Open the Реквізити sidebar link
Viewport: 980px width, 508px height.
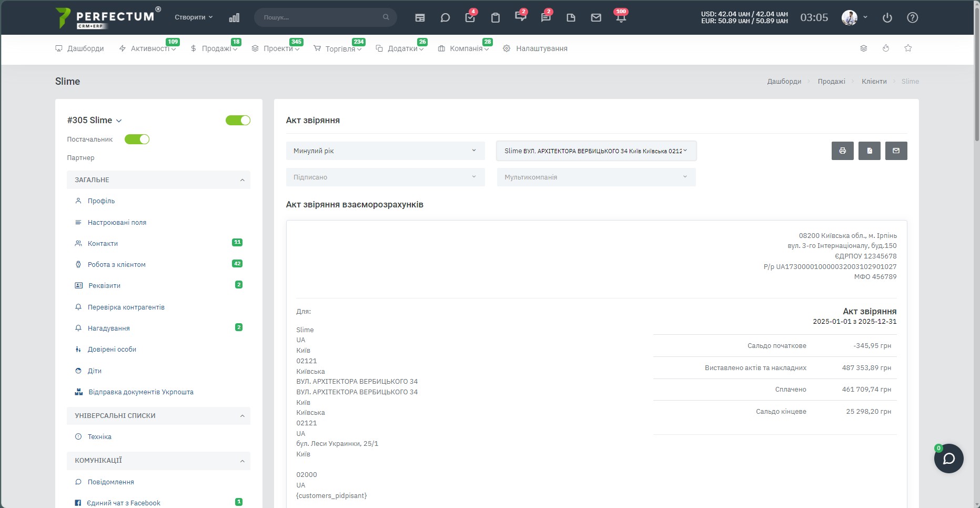(x=104, y=286)
